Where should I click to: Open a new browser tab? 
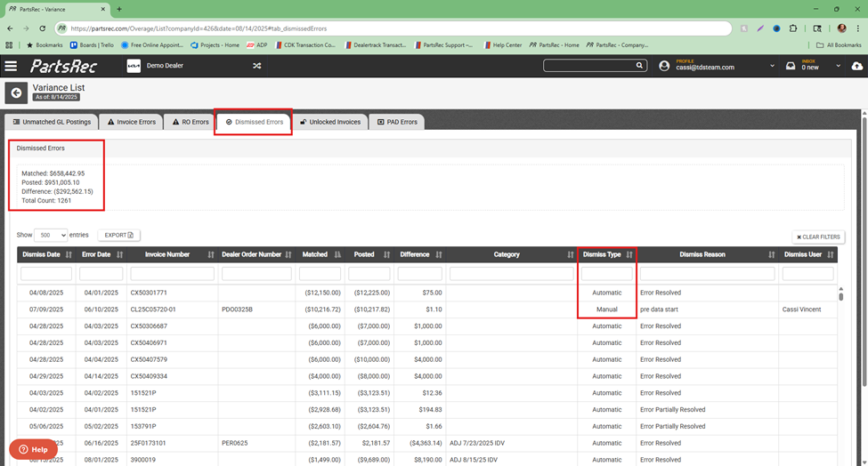click(119, 9)
